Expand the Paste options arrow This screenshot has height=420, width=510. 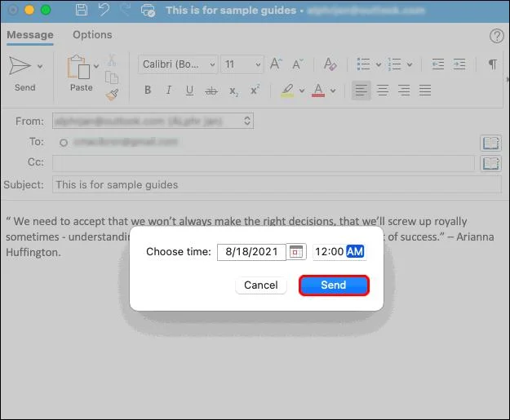pyautogui.click(x=96, y=66)
